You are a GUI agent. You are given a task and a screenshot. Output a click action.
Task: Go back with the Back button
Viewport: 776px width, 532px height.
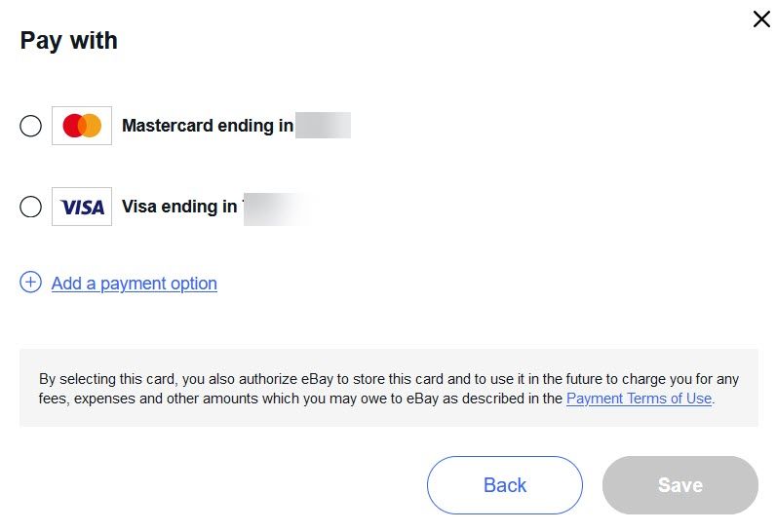tap(505, 485)
